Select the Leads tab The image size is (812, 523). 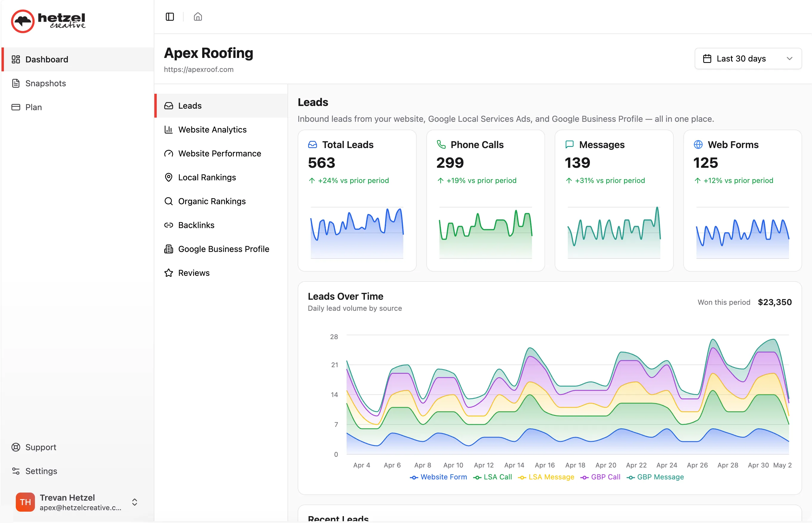[221, 106]
